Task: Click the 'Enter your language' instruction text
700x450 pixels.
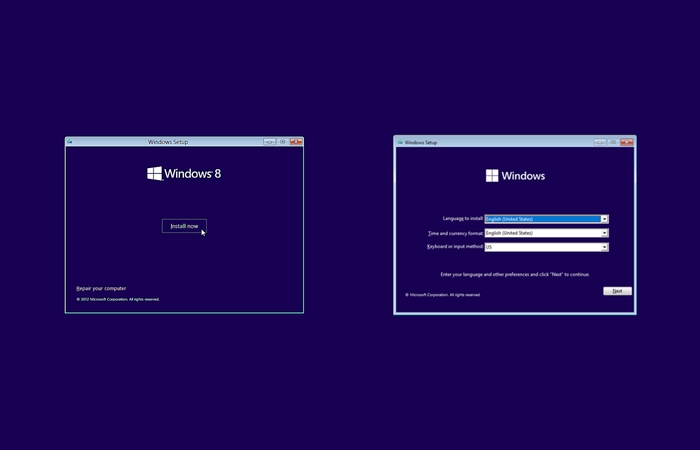Action: pyautogui.click(x=515, y=275)
